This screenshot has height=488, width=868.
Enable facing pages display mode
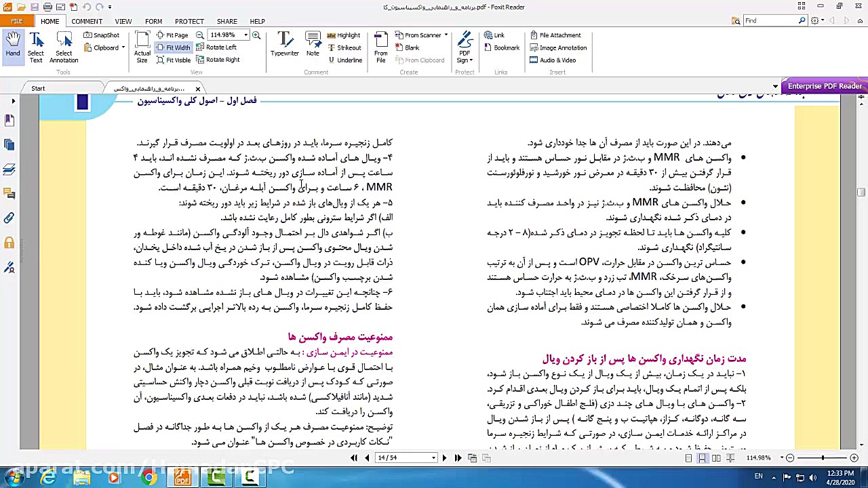(716, 458)
